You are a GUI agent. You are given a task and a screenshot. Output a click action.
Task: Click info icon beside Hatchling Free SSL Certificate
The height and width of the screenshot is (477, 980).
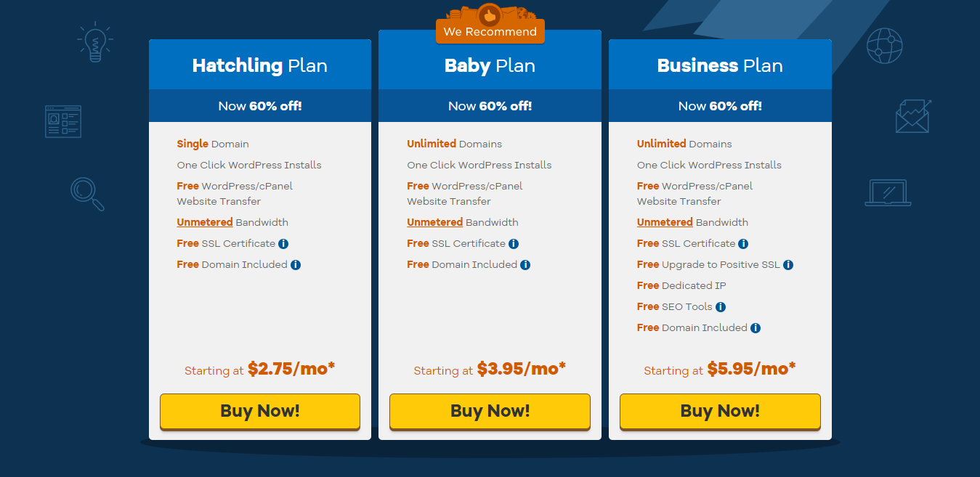[x=283, y=244]
